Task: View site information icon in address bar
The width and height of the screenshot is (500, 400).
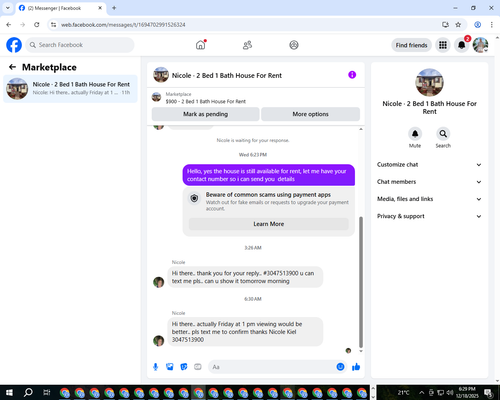Action: click(54, 25)
